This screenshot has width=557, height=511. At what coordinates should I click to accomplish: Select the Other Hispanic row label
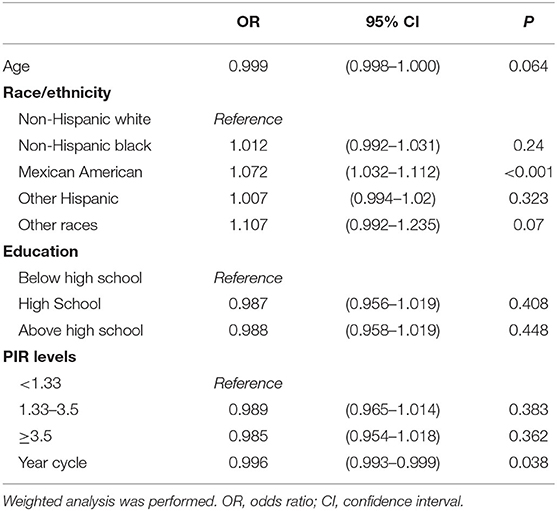[x=68, y=199]
